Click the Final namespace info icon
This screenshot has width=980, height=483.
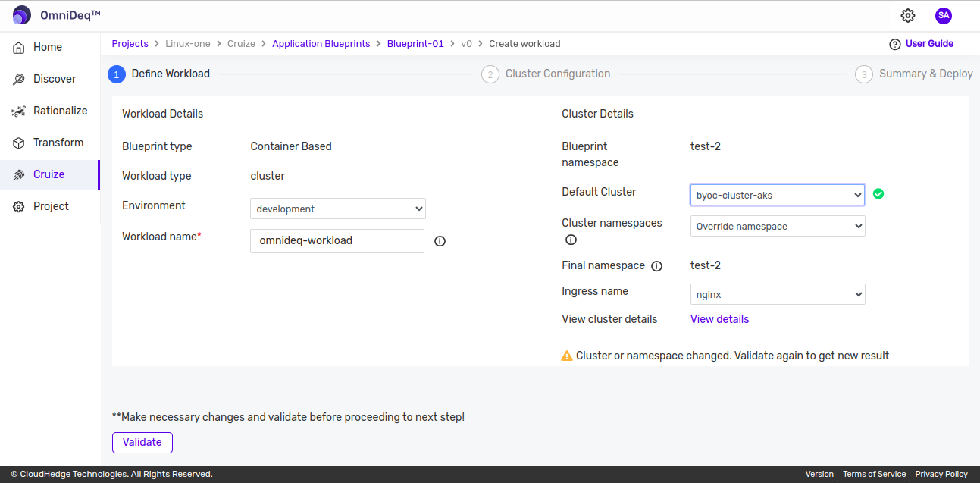[656, 265]
